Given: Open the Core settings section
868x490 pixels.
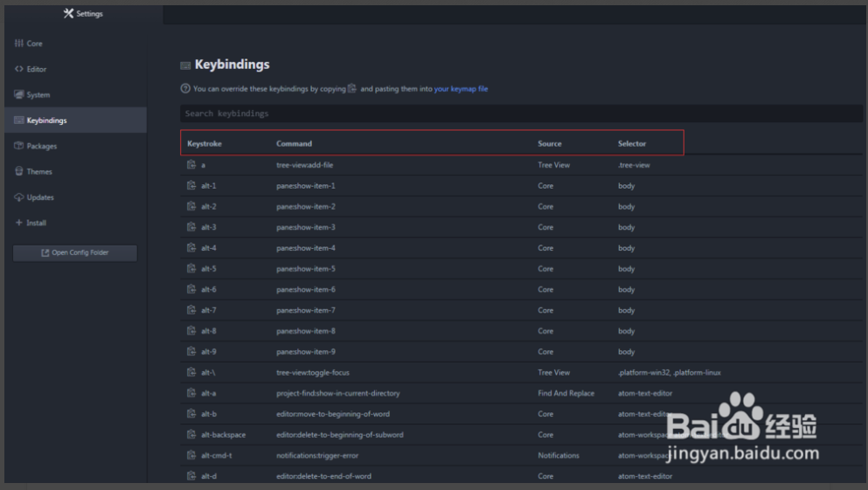Looking at the screenshot, I should point(75,43).
